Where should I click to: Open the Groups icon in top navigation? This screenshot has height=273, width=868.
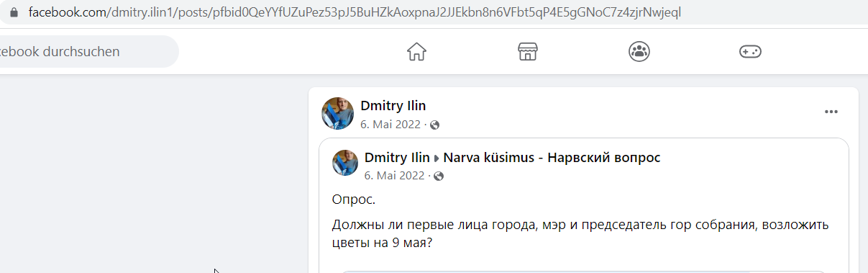pos(639,51)
